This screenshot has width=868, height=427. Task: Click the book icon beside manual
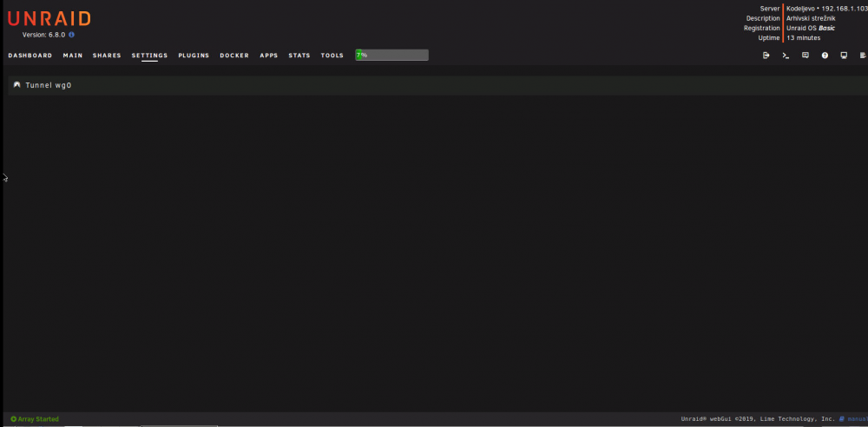pyautogui.click(x=842, y=419)
